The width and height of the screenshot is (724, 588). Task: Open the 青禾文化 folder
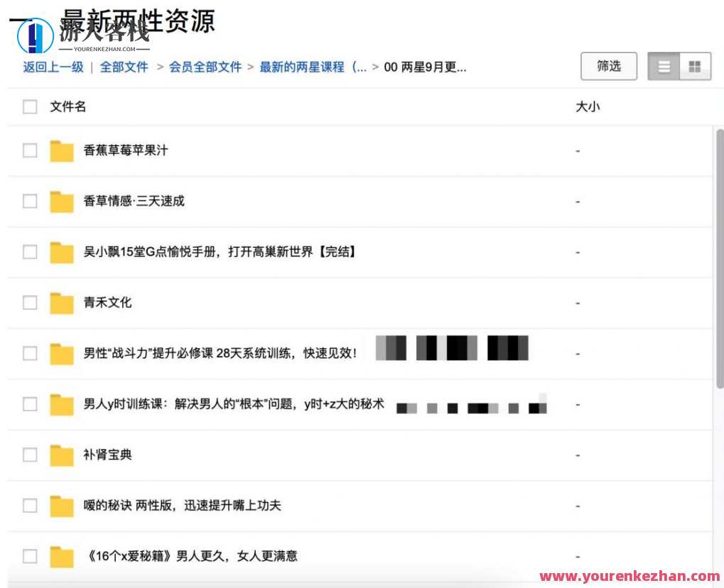tap(107, 303)
